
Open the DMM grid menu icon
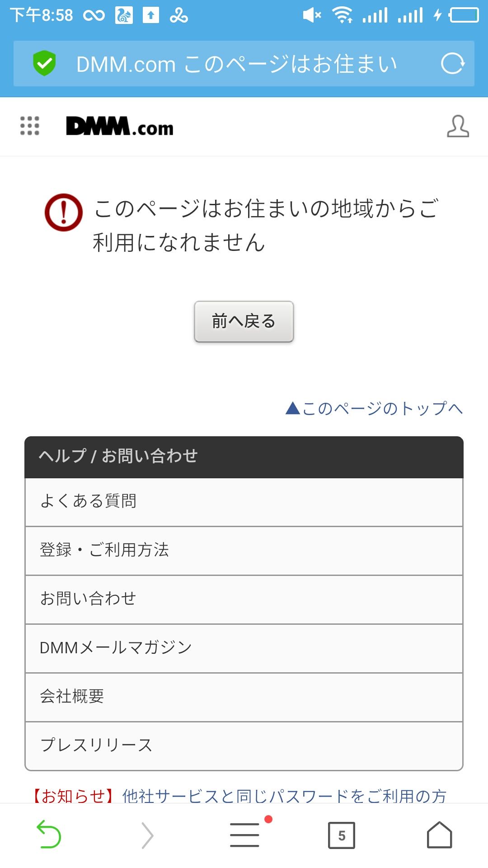click(x=30, y=126)
